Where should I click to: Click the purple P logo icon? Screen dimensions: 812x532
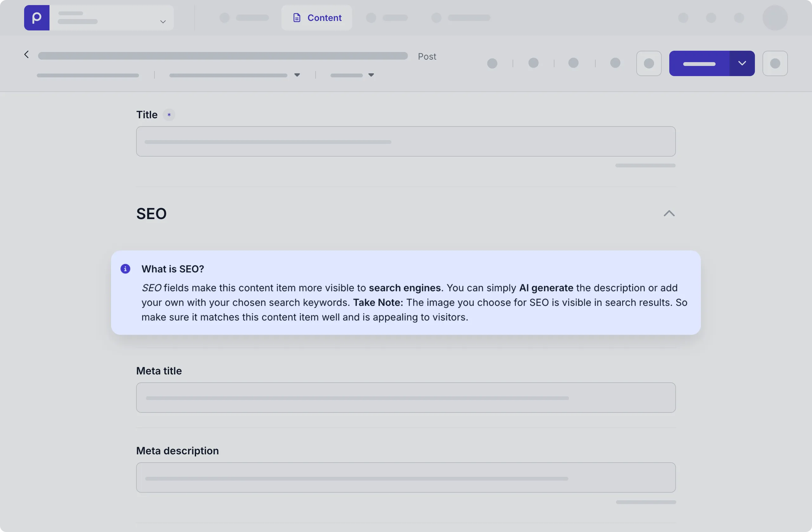click(36, 18)
